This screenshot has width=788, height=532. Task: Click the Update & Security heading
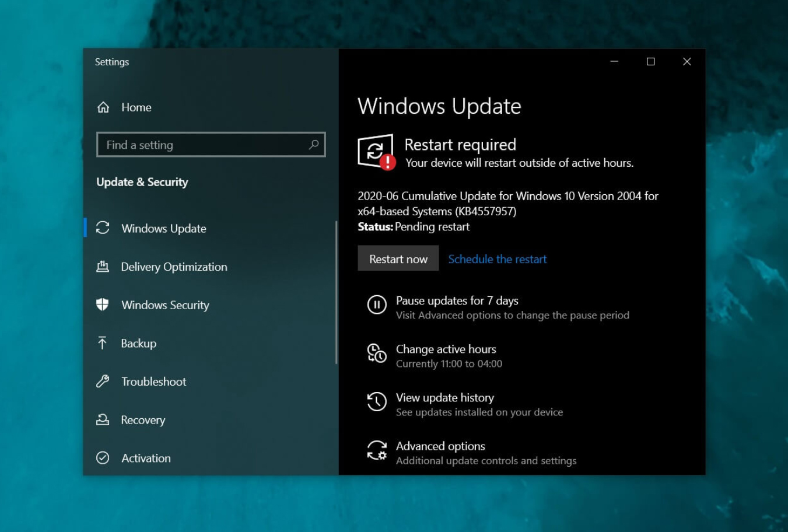coord(142,182)
